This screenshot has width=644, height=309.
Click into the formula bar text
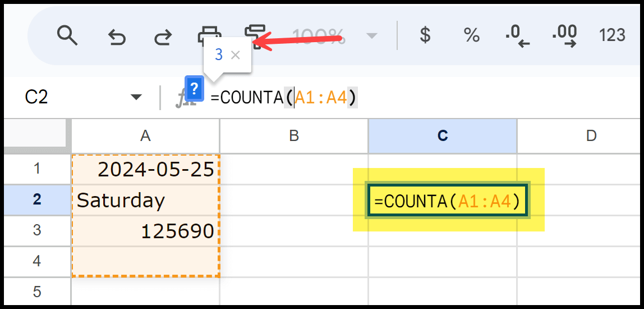(284, 98)
